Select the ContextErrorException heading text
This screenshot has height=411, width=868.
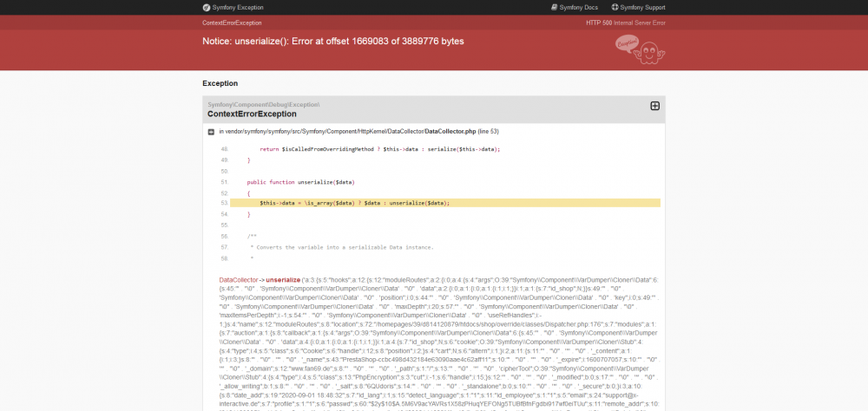252,114
